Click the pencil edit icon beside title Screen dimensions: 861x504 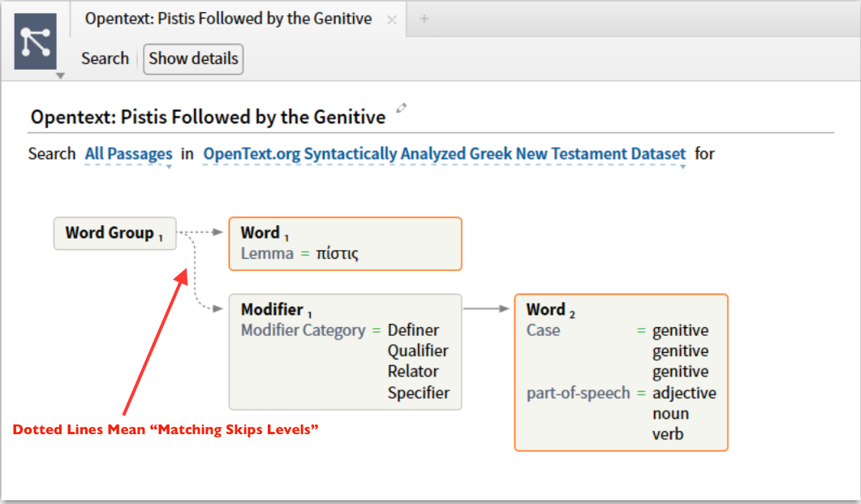[402, 108]
